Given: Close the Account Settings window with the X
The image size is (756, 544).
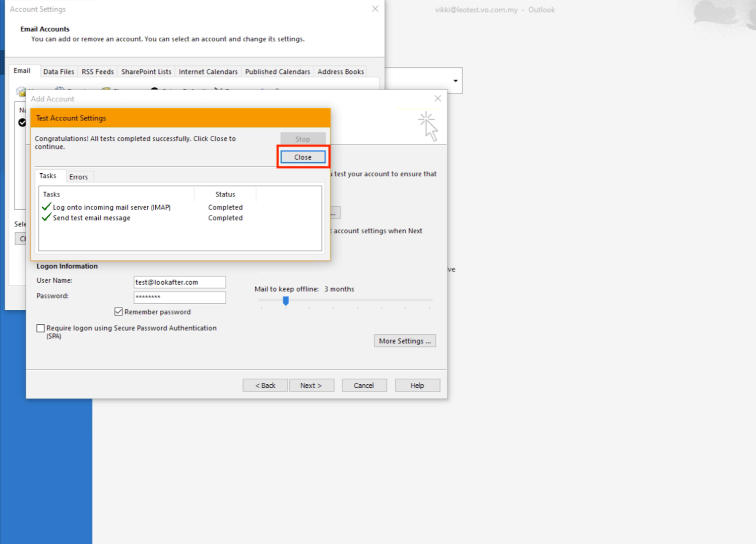Looking at the screenshot, I should point(375,9).
